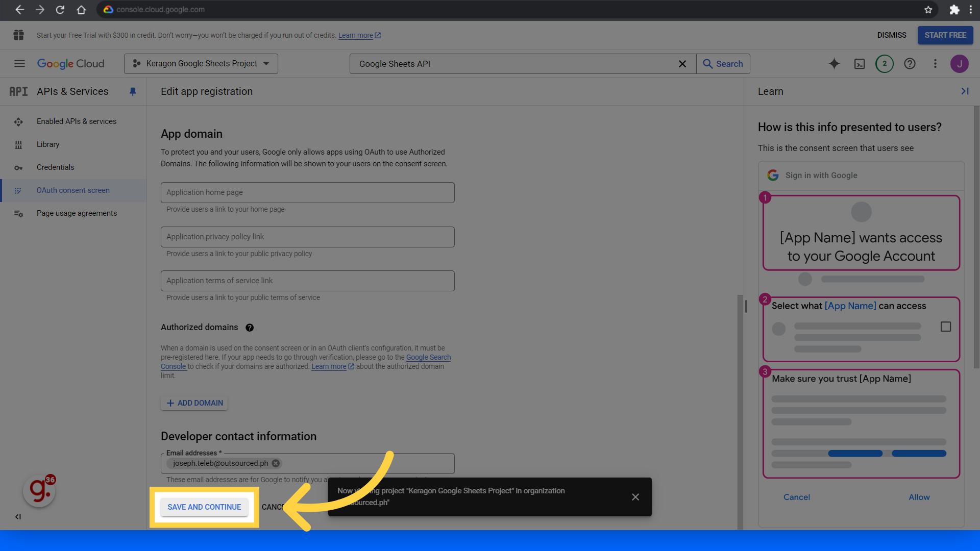Open the Credentials section
Screen dimensions: 980x551
tap(55, 167)
